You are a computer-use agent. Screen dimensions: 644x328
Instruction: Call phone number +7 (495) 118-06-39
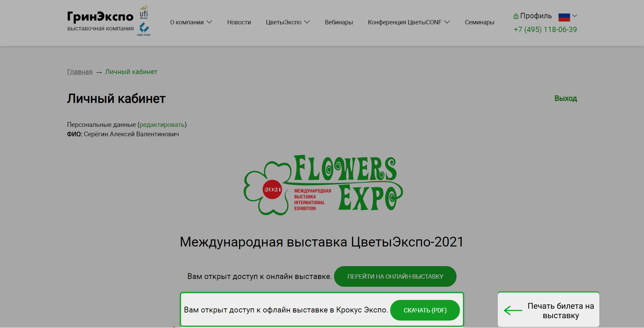tap(545, 30)
